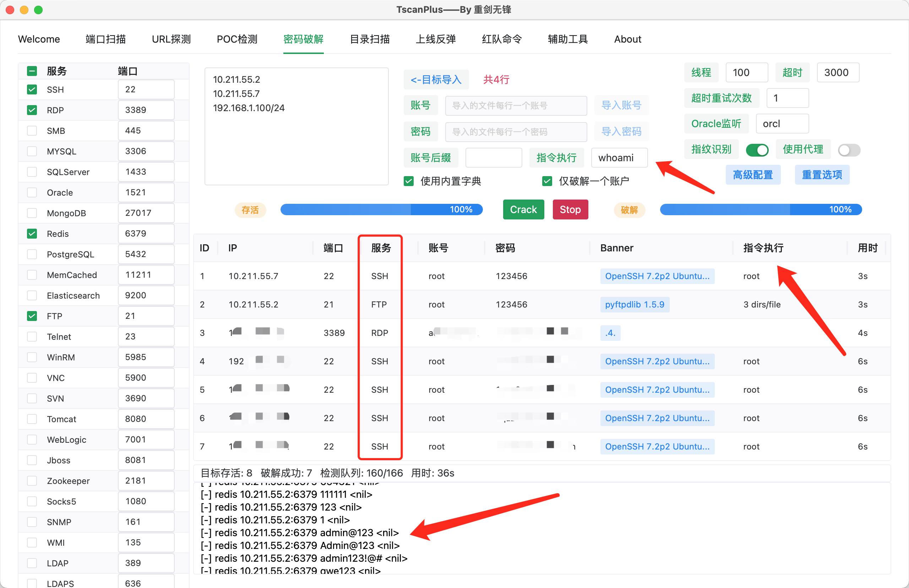Open the 红队命令 tab
The width and height of the screenshot is (909, 588).
(x=501, y=39)
